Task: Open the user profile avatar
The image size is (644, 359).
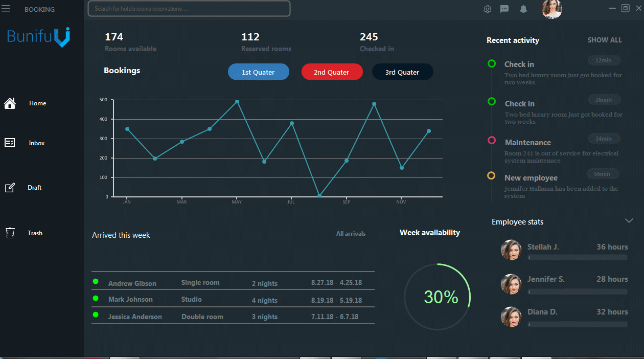Action: [x=551, y=9]
